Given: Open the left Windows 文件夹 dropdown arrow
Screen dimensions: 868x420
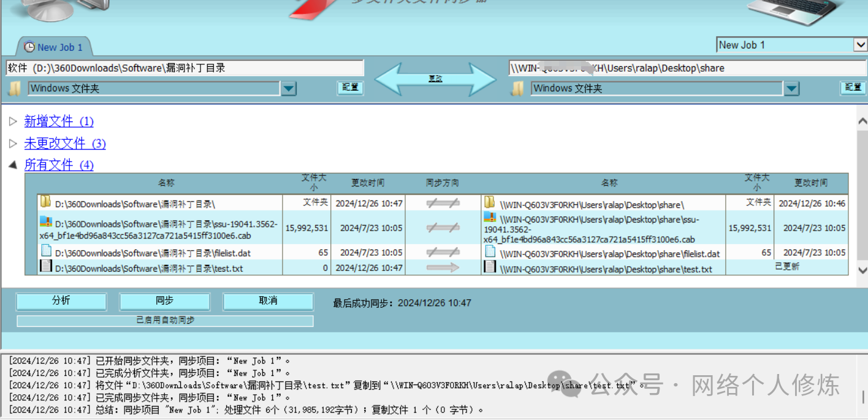Looking at the screenshot, I should click(288, 89).
